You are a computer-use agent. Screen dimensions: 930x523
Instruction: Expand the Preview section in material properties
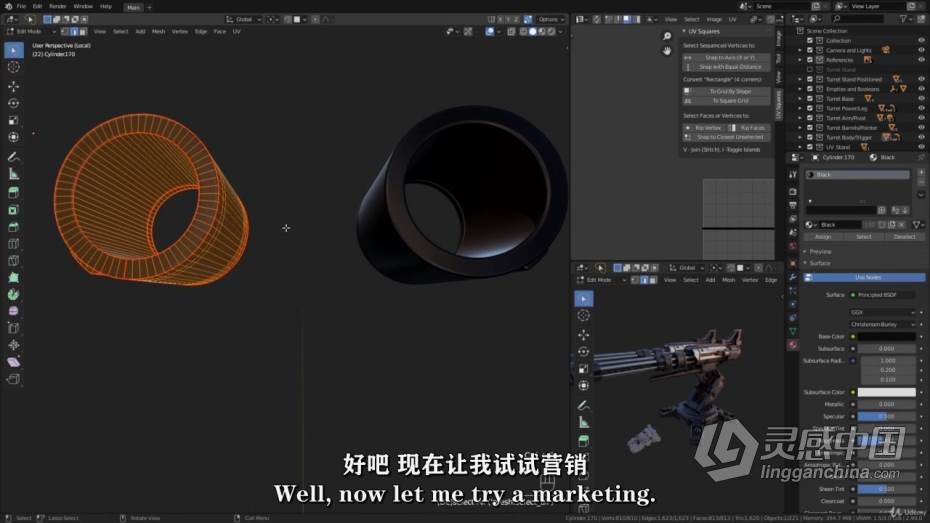(820, 252)
